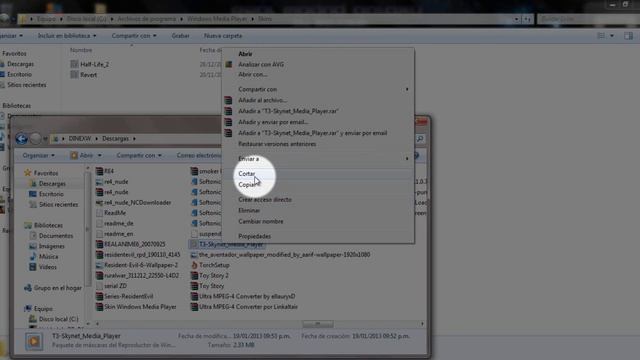Select re4_nude_NCDownloader file
This screenshot has height=360, width=640.
(133, 202)
